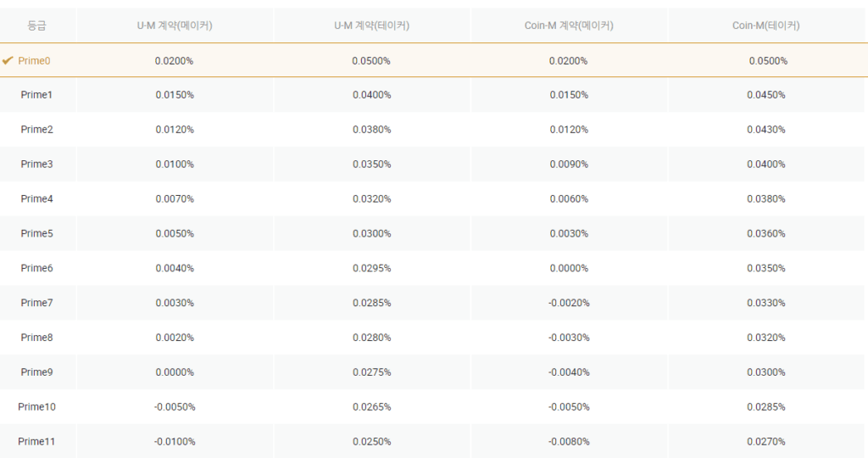Click the Prime5 row label
Viewport: 868px width, 458px height.
point(36,234)
